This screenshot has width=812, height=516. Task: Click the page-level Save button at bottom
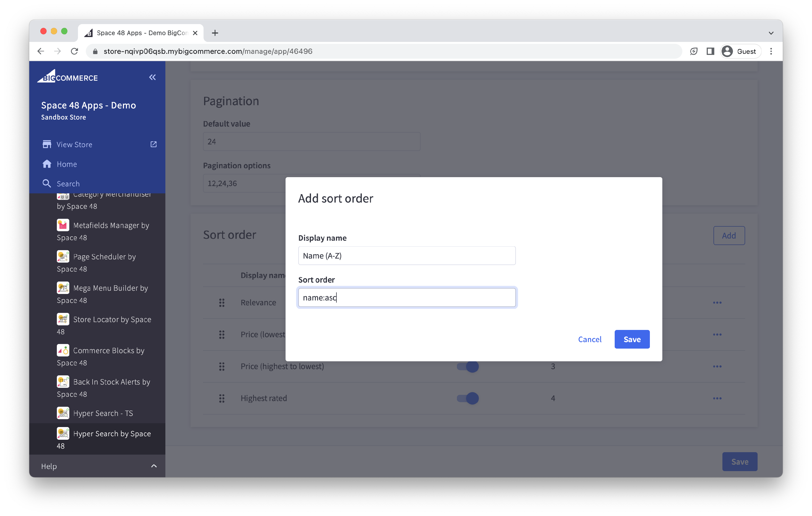pyautogui.click(x=739, y=461)
